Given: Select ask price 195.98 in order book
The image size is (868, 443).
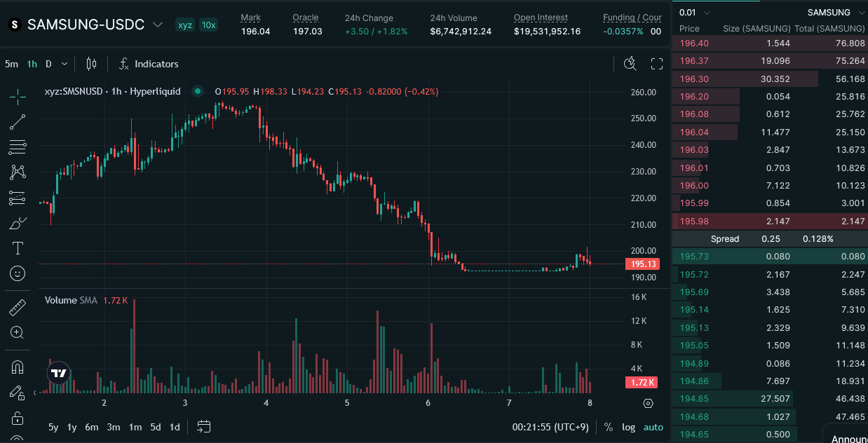Looking at the screenshot, I should [x=694, y=221].
